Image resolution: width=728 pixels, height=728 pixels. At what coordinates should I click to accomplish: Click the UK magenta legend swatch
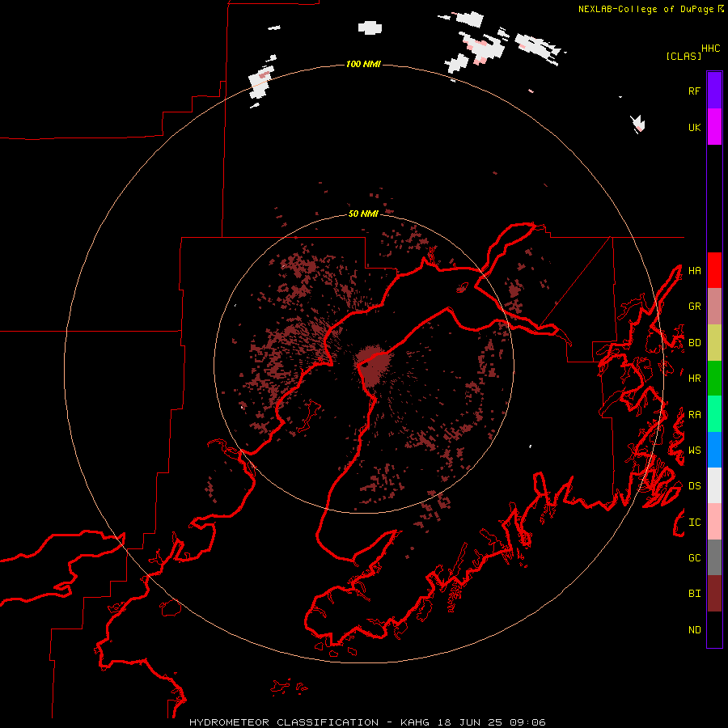tap(714, 127)
